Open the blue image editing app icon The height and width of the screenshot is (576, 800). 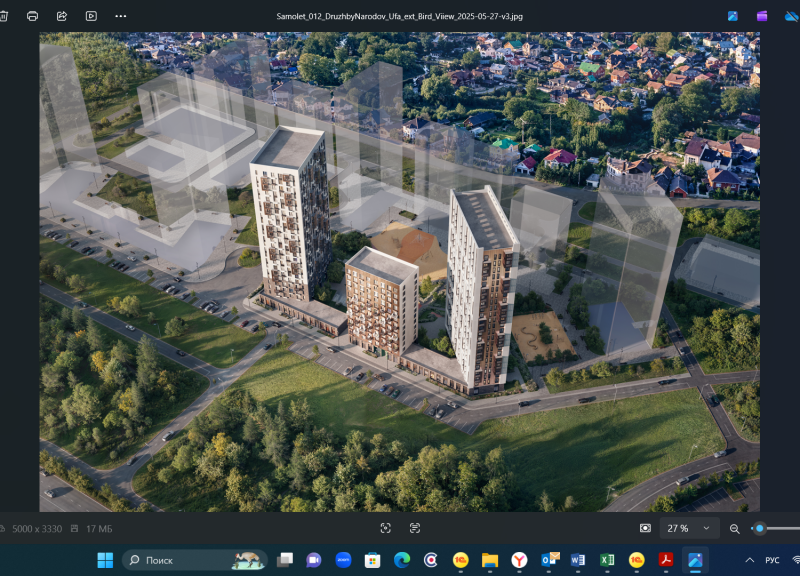[733, 16]
